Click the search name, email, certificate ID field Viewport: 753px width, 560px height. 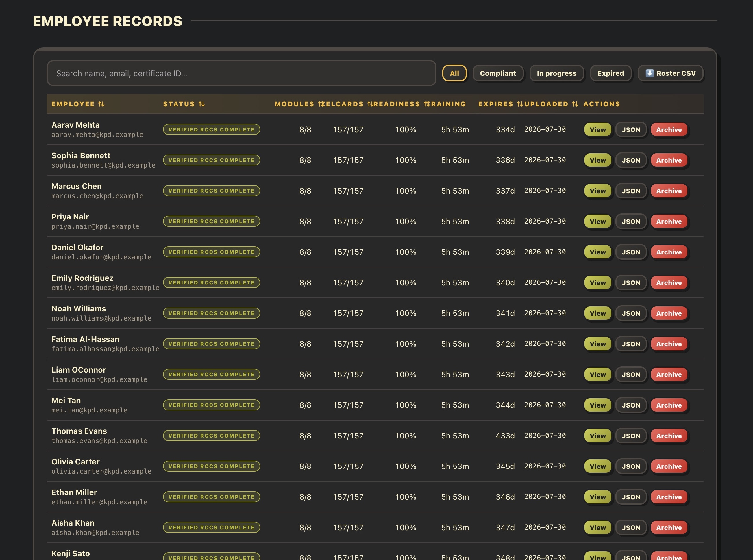pos(241,73)
